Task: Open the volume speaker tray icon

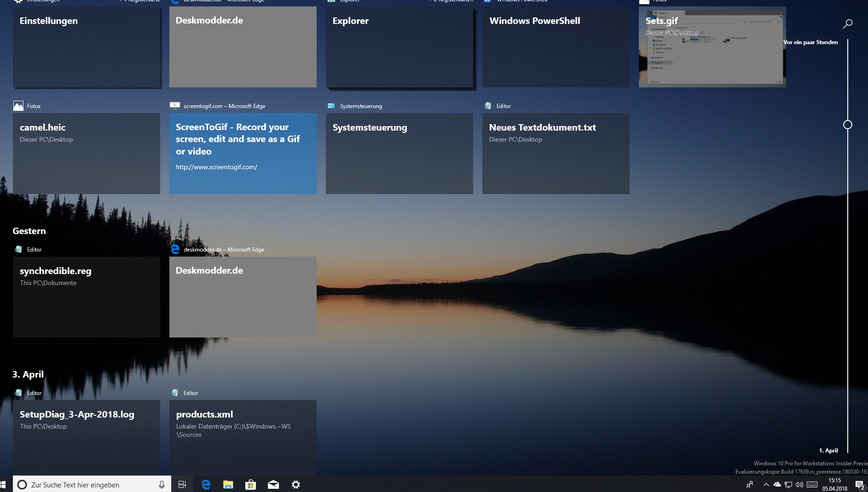Action: tap(799, 485)
